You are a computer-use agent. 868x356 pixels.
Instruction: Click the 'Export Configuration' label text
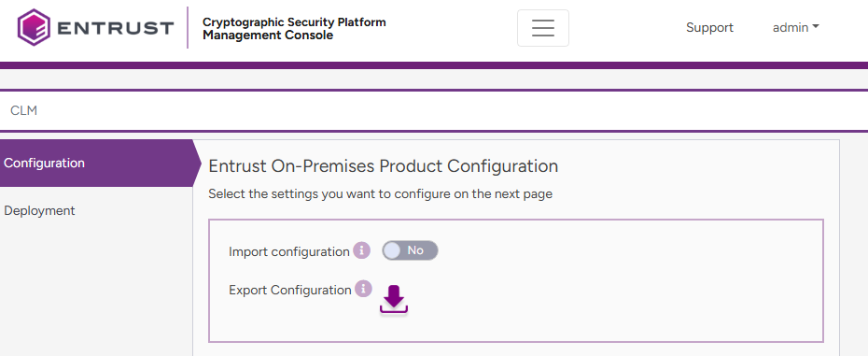tap(290, 290)
